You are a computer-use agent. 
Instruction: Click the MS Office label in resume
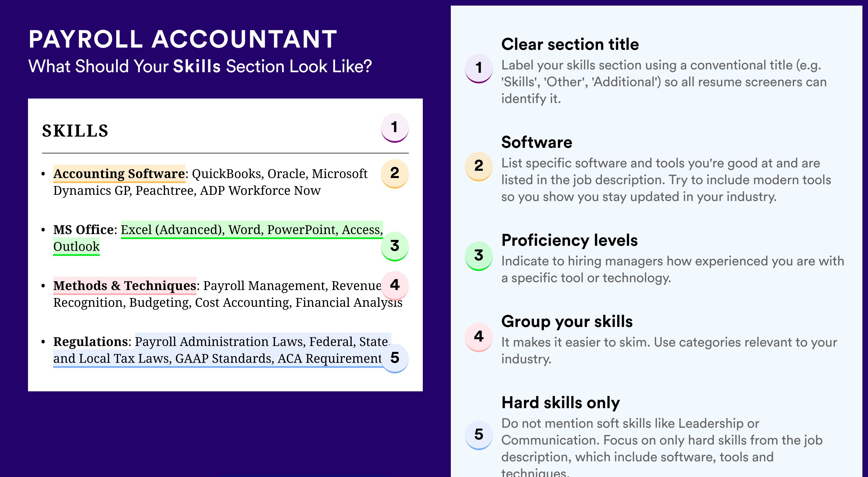point(83,230)
